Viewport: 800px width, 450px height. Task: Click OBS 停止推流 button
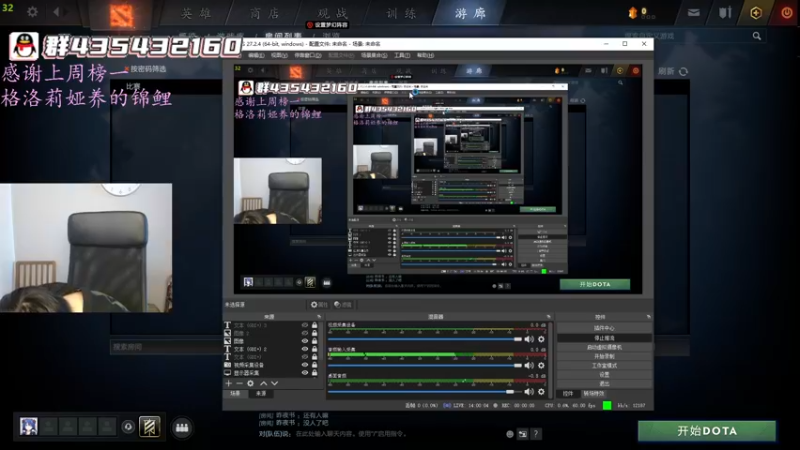point(605,338)
